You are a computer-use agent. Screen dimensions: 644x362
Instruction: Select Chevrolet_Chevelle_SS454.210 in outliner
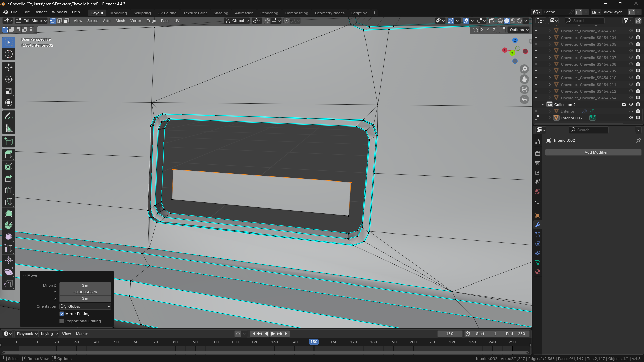(589, 77)
